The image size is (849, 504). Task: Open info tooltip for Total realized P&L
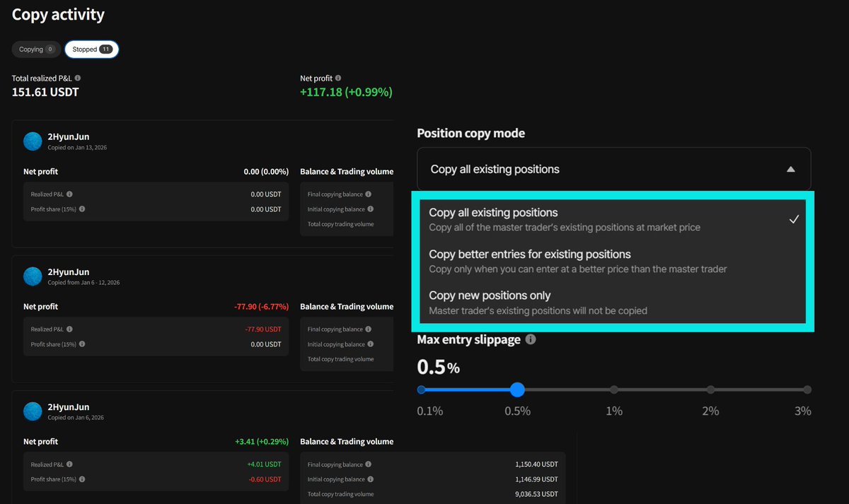[x=78, y=78]
